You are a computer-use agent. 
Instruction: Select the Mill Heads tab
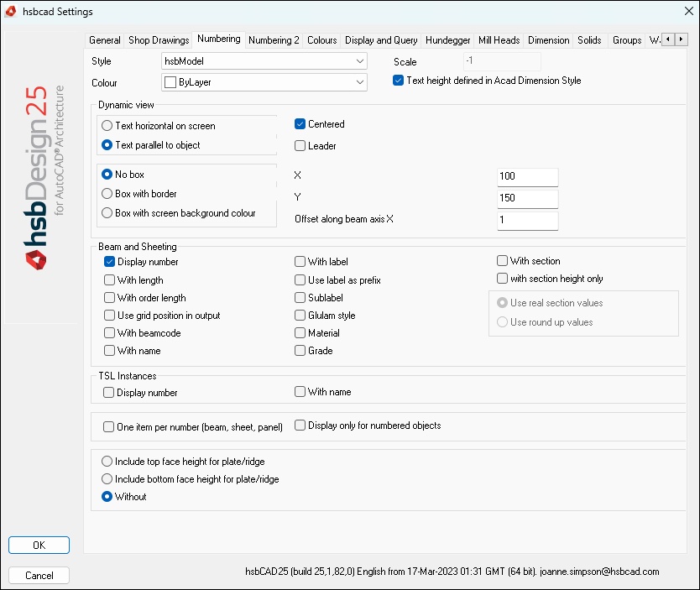click(499, 40)
